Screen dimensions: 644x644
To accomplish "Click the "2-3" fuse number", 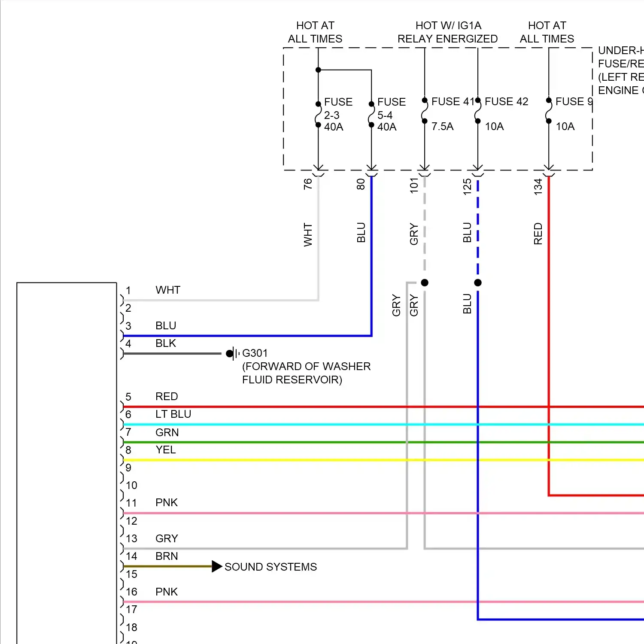I will [x=331, y=115].
